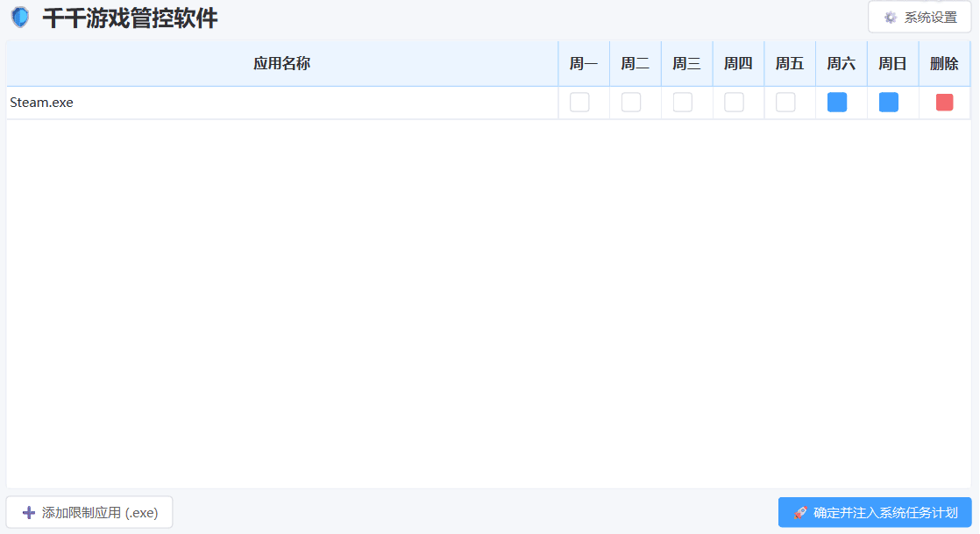Viewport: 980px width, 534px height.
Task: Toggle 周四 checkbox for Steam.exe
Action: 734,103
